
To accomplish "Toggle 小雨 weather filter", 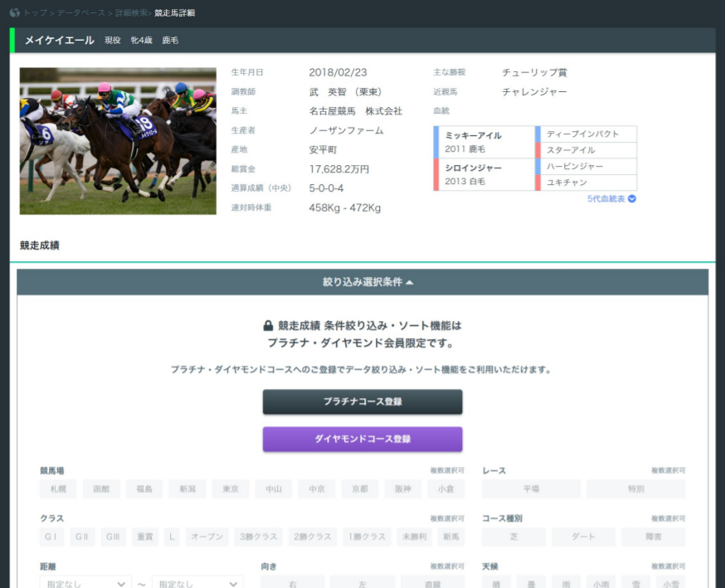I will coord(601,582).
